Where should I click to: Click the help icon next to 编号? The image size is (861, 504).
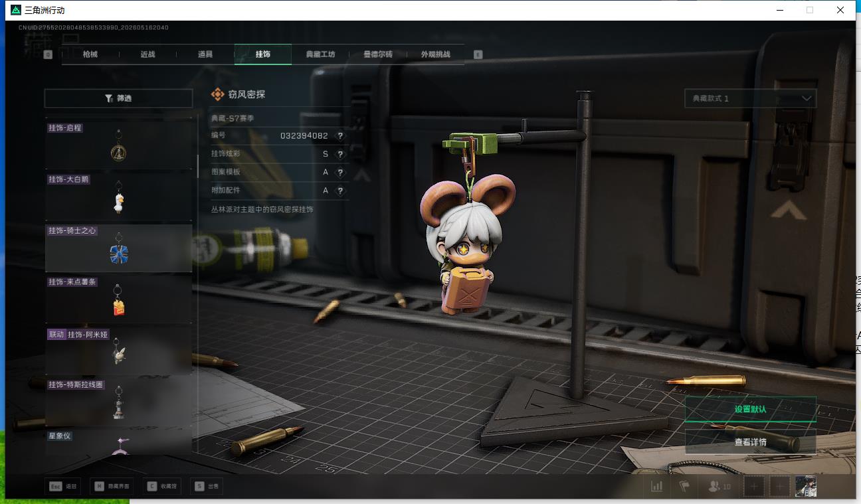pos(340,135)
